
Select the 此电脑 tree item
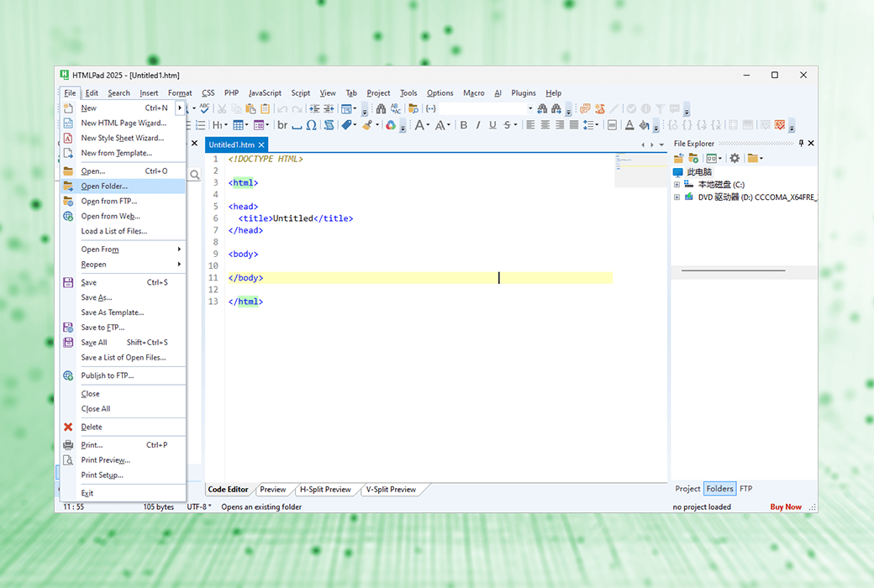[699, 172]
